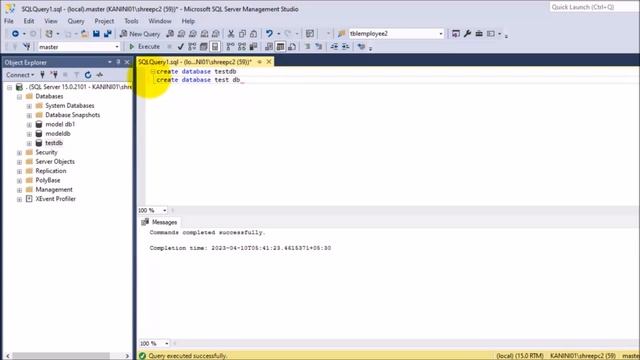Toggle the IntelliSense Enabled button
Viewport: 640px width, 360px height.
(x=215, y=47)
